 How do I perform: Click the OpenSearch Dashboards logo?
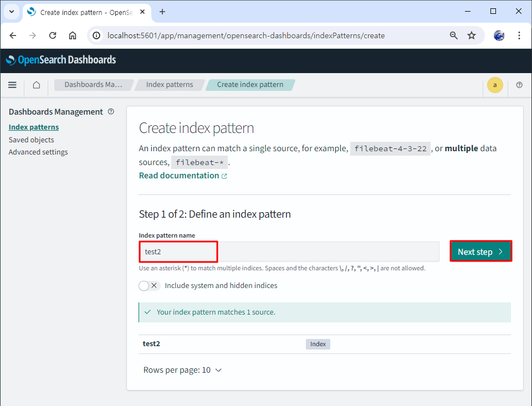coord(61,60)
